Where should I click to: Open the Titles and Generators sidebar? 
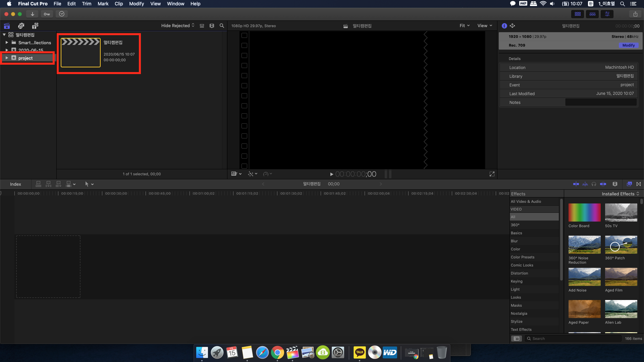tap(35, 26)
